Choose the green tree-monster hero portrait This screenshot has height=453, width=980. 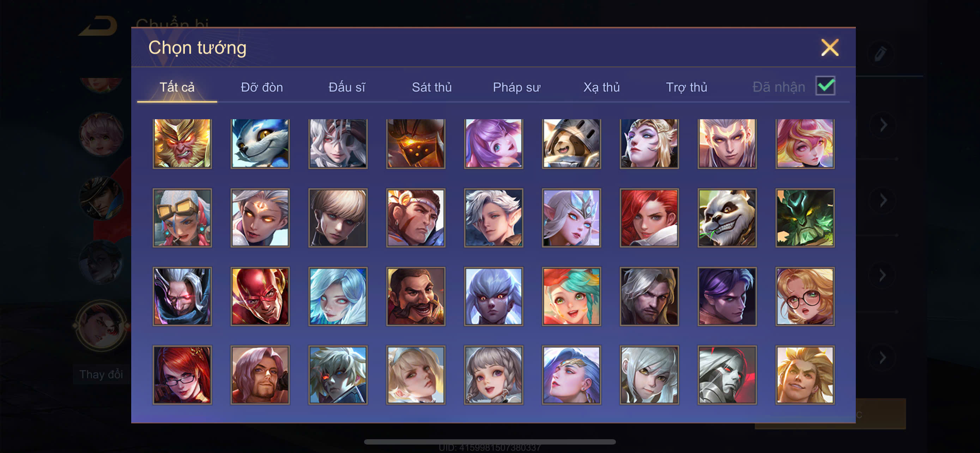click(805, 218)
